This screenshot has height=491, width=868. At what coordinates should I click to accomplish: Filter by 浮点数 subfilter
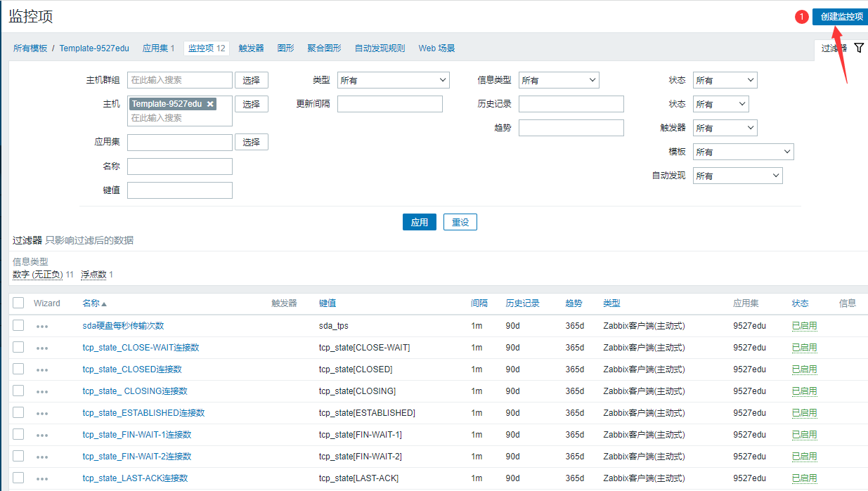click(93, 275)
